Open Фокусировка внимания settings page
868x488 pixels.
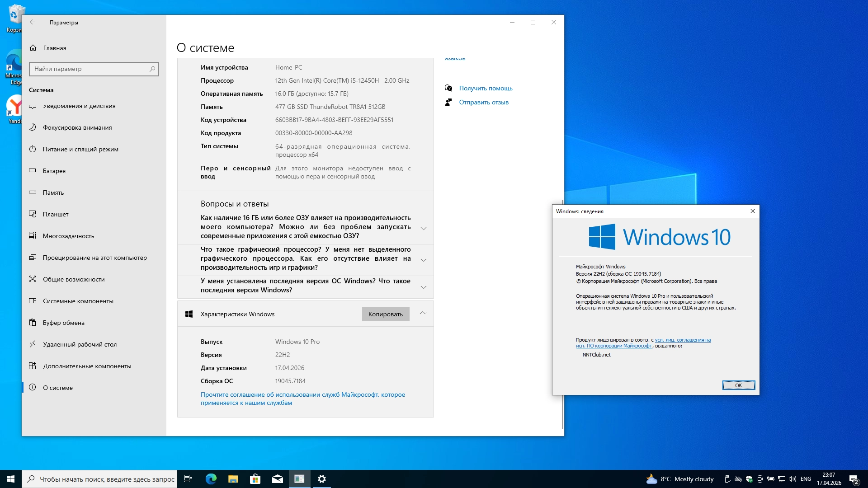pyautogui.click(x=77, y=127)
